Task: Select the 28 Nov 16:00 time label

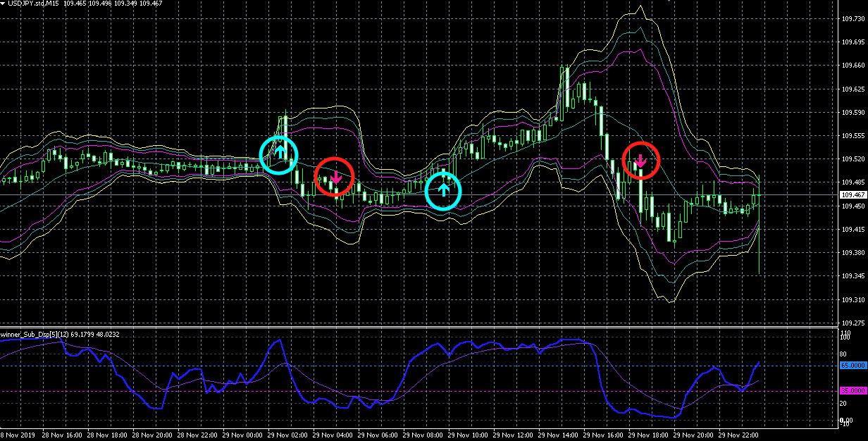Action: click(64, 435)
